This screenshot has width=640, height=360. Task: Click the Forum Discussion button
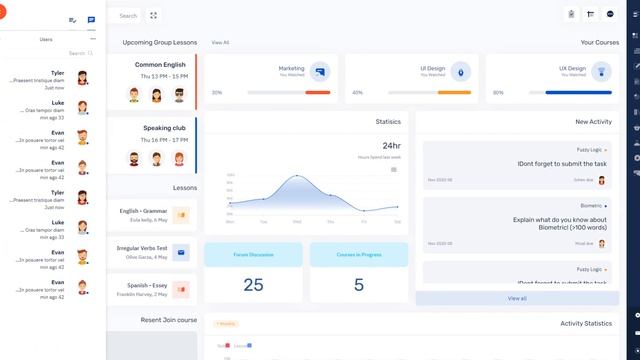[253, 255]
